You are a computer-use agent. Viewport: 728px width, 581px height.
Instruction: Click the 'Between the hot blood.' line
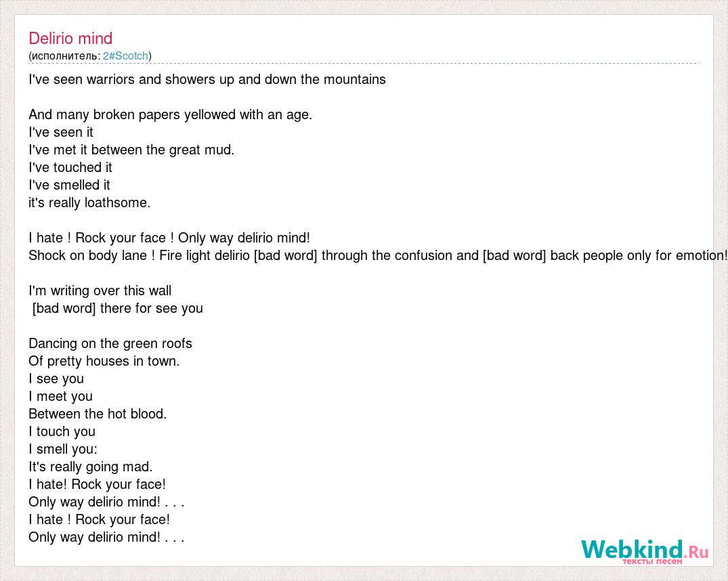[98, 414]
